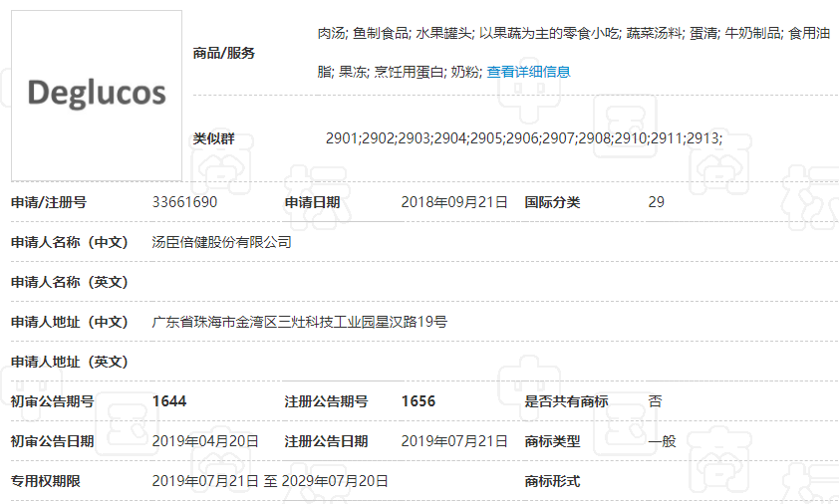This screenshot has width=839, height=504.
Task: Click the 申请人名称（中文） label
Action: [70, 242]
